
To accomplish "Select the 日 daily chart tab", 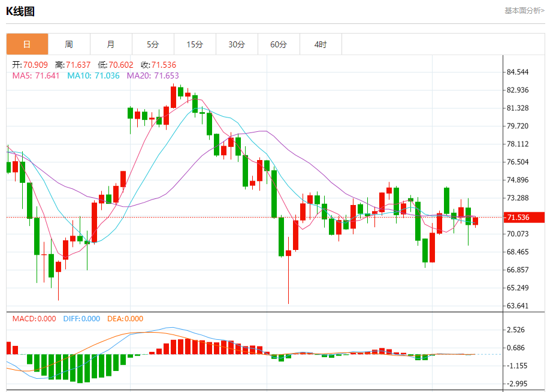I will pyautogui.click(x=27, y=44).
